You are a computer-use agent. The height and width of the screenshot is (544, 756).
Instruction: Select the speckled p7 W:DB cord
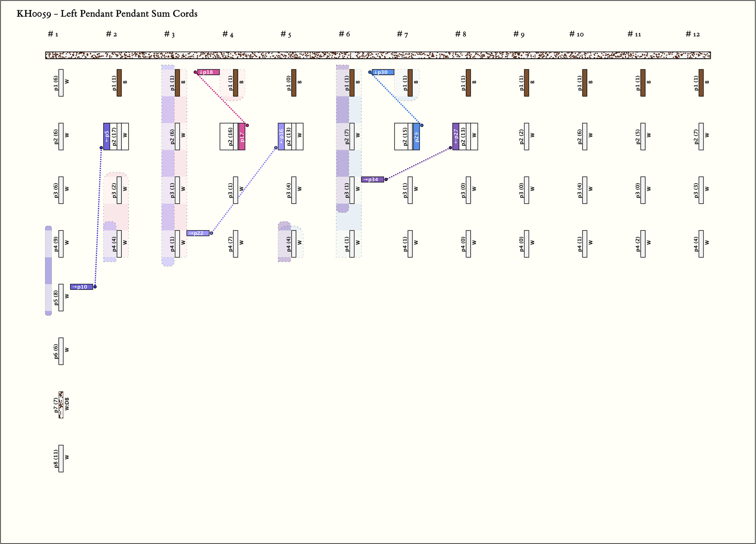pos(61,405)
